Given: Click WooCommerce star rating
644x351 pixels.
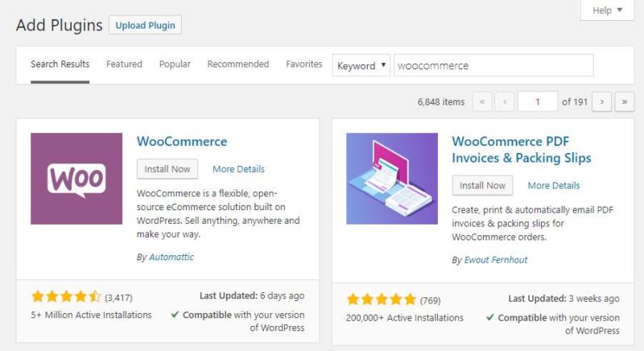Looking at the screenshot, I should click(66, 296).
